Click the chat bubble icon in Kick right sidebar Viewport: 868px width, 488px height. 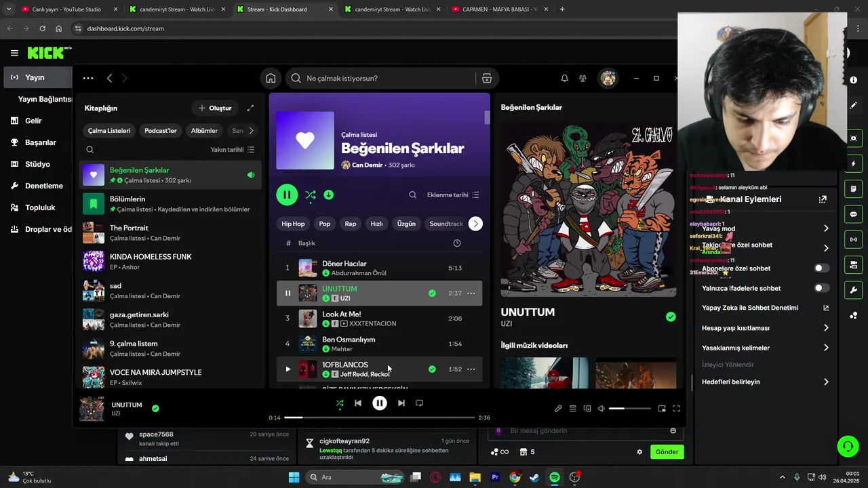[854, 214]
